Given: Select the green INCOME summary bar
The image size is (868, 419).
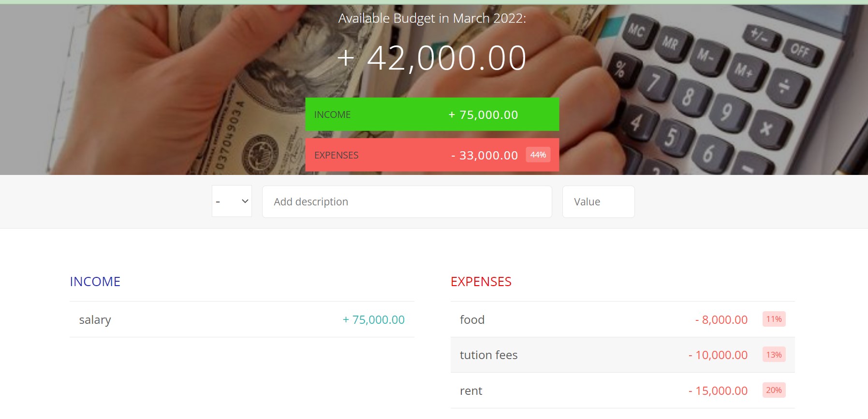Looking at the screenshot, I should click(x=432, y=114).
